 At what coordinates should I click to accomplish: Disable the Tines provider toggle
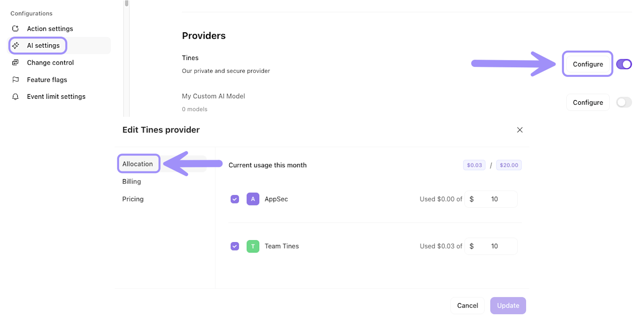pyautogui.click(x=624, y=64)
